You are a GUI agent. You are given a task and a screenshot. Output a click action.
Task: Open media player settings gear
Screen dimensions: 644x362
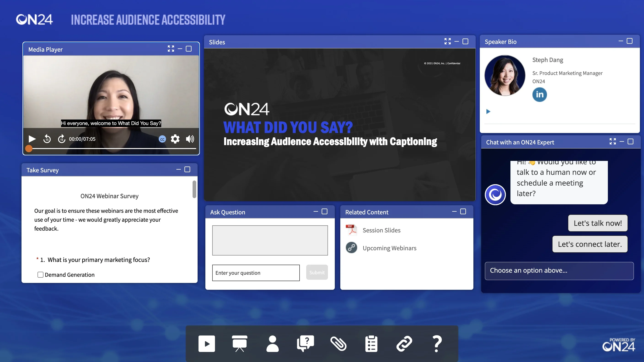(x=175, y=139)
